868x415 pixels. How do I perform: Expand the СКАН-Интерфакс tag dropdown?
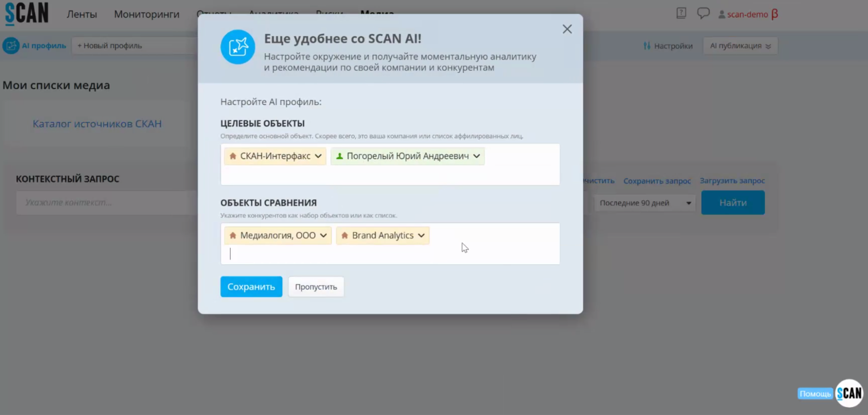tap(318, 156)
